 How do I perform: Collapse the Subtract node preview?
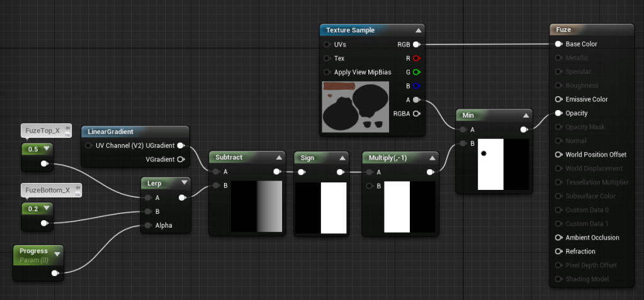click(278, 157)
